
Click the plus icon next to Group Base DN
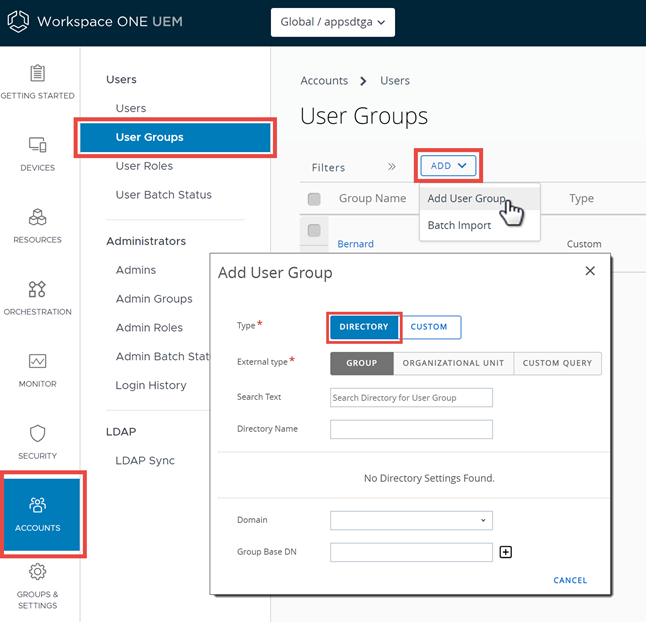tap(506, 552)
